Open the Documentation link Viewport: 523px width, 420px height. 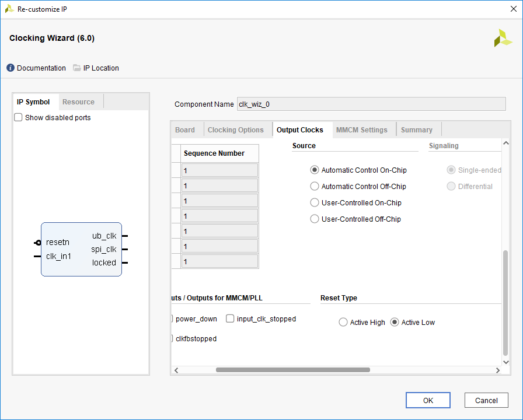[36, 68]
